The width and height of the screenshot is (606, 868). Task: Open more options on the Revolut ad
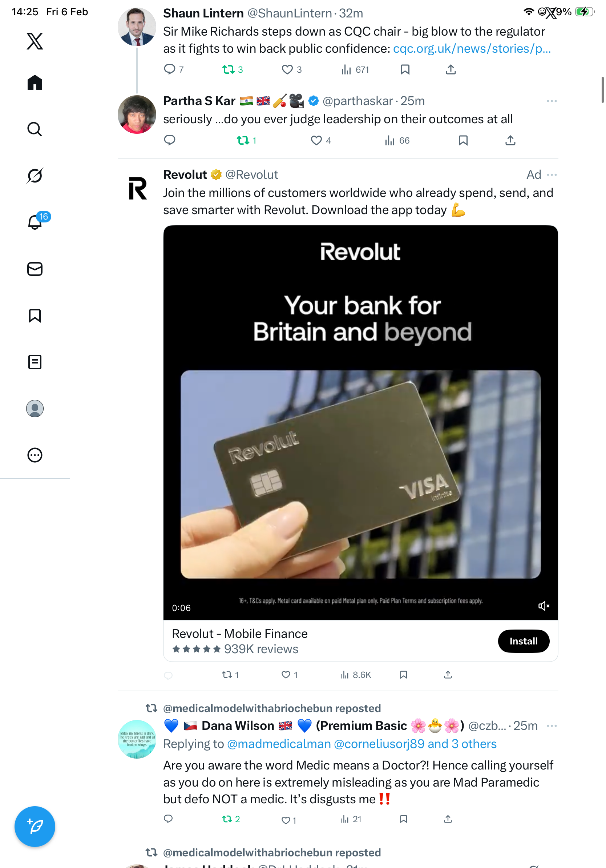pyautogui.click(x=552, y=175)
